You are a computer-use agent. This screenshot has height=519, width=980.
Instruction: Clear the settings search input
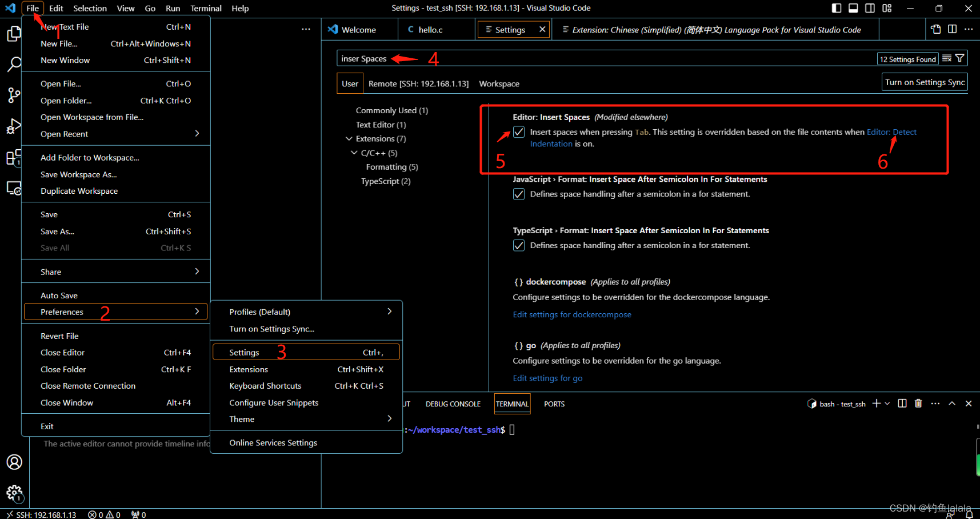(947, 58)
